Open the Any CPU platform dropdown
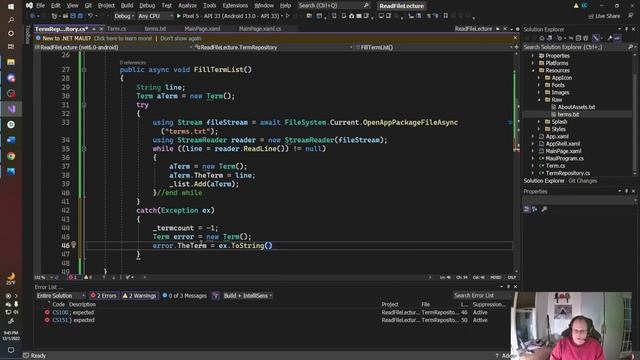The height and width of the screenshot is (360, 640). coord(155,16)
